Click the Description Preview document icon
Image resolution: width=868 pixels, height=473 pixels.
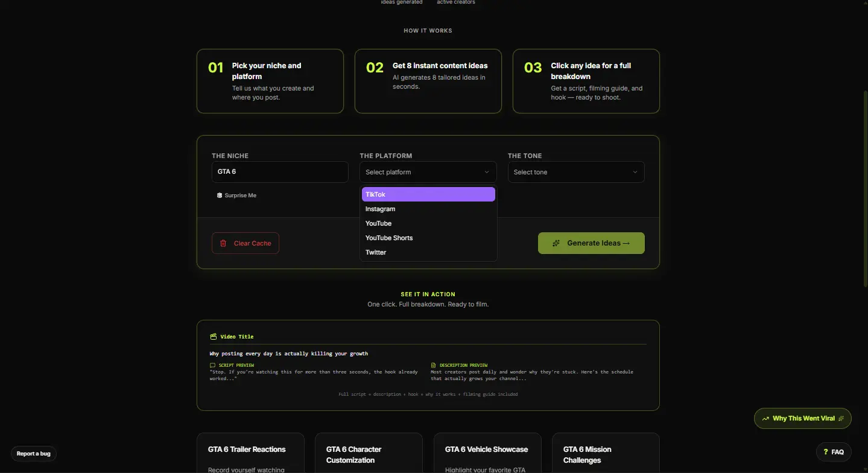click(433, 366)
